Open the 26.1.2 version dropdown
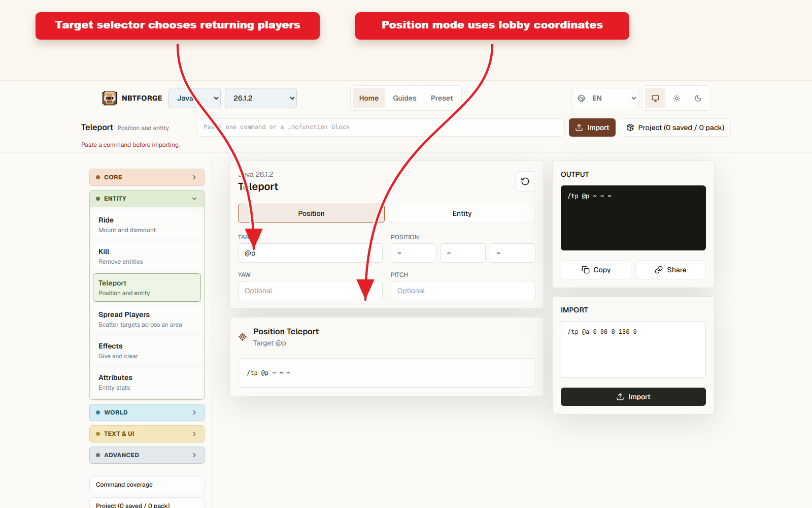812x508 pixels. pos(261,98)
